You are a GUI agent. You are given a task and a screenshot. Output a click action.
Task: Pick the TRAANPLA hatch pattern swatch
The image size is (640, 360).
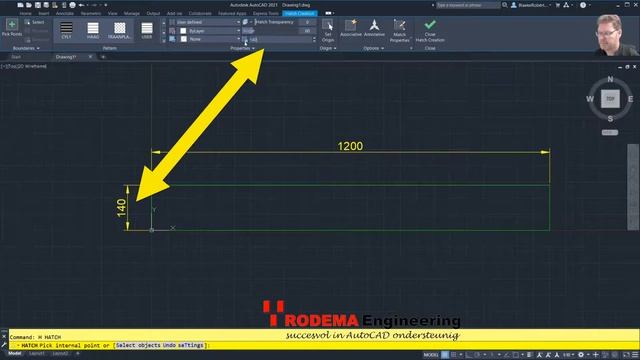click(x=120, y=30)
